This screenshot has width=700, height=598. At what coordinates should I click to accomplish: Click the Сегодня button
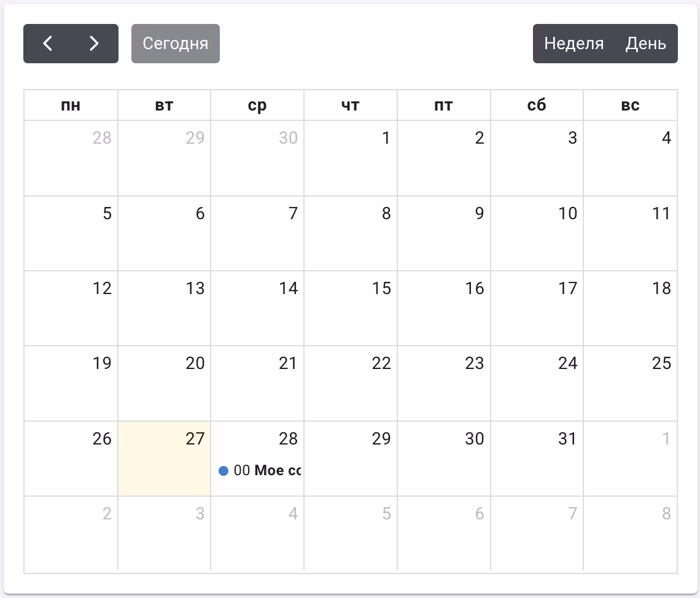pos(176,44)
